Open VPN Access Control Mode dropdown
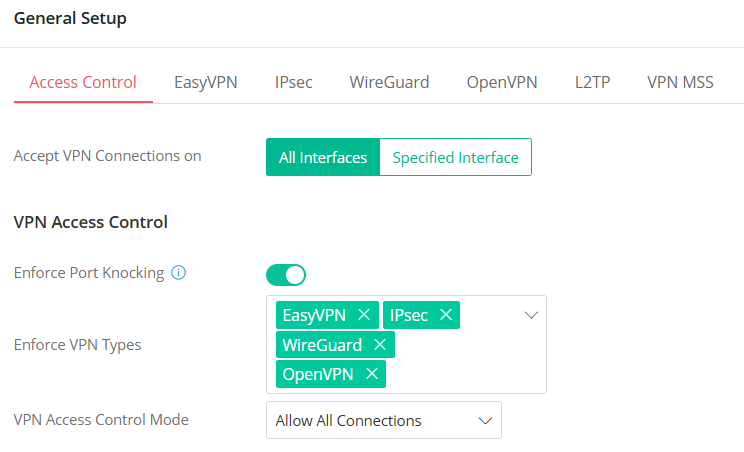 coord(384,420)
